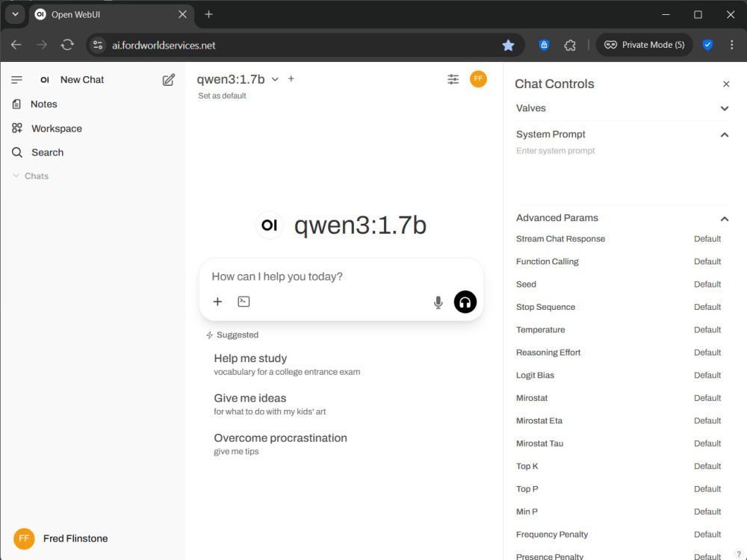The image size is (747, 560).
Task: Toggle Min P Default value
Action: 707,512
